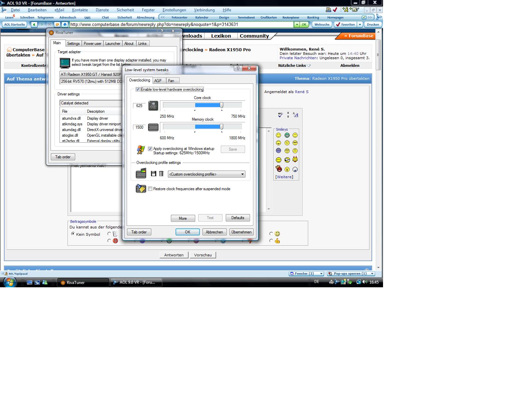Click the AOL browser forward arrow
This screenshot has height=399, width=532.
pos(42,25)
